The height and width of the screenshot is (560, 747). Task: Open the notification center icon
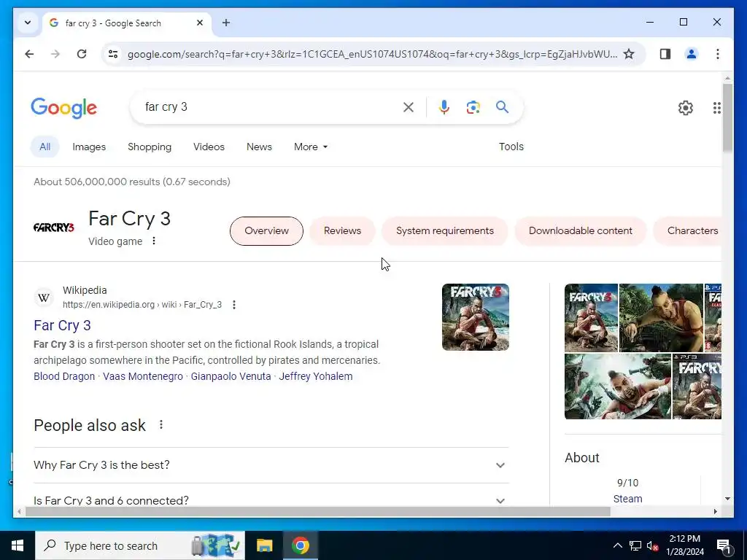(724, 547)
